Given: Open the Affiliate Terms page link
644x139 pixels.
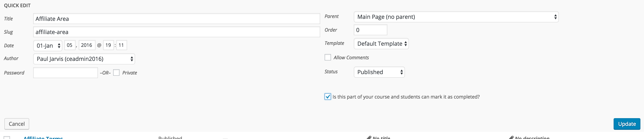Looking at the screenshot, I should pyautogui.click(x=43, y=137).
